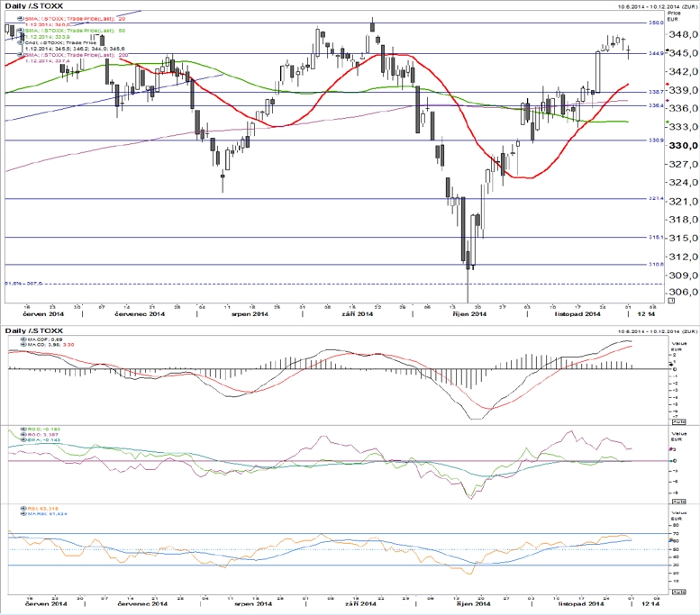The height and width of the screenshot is (615, 700).
Task: Click the eye icon beside SMA 200 legend
Action: (x=21, y=54)
